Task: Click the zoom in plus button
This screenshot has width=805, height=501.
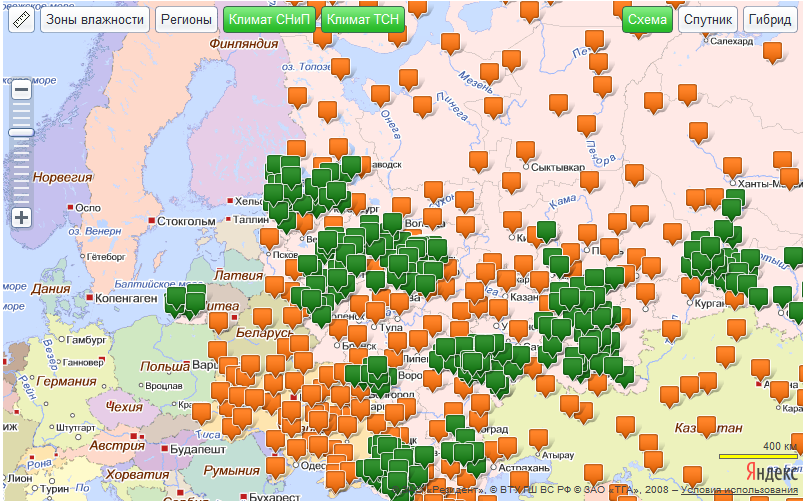Action: pos(21,217)
